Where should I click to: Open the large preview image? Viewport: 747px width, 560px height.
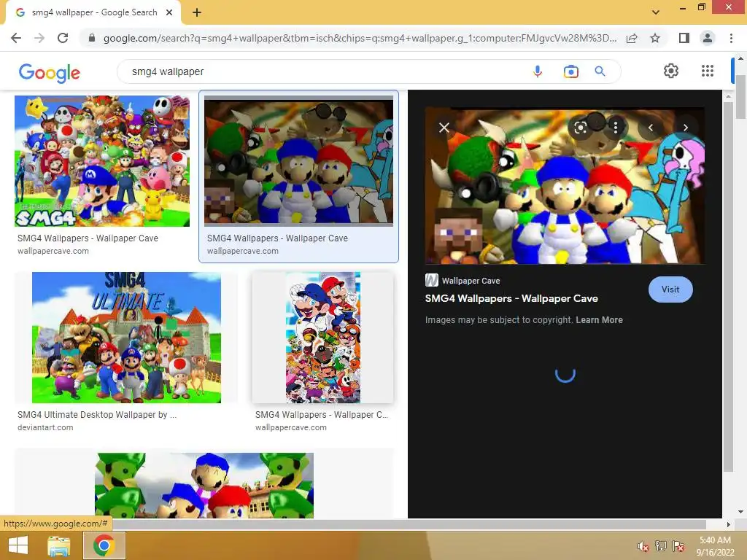(565, 185)
